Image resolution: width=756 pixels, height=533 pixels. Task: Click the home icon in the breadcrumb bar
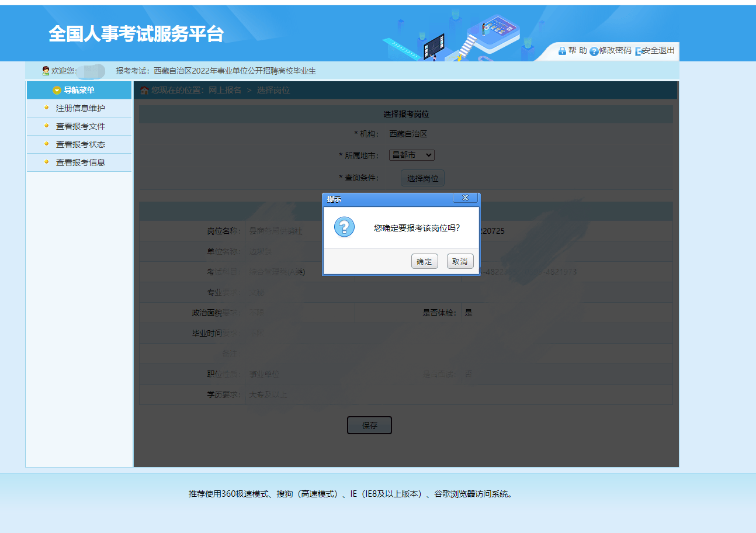click(x=144, y=91)
